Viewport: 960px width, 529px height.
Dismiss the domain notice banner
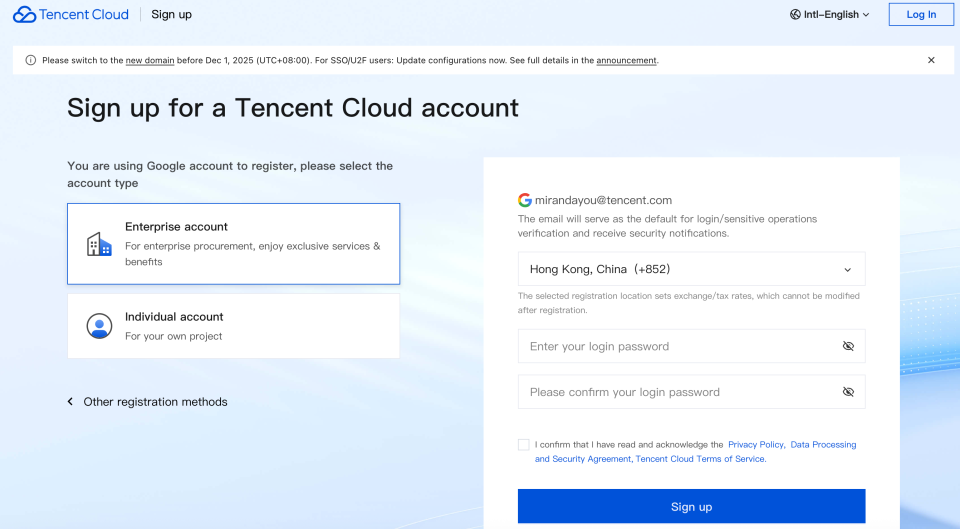pyautogui.click(x=931, y=60)
